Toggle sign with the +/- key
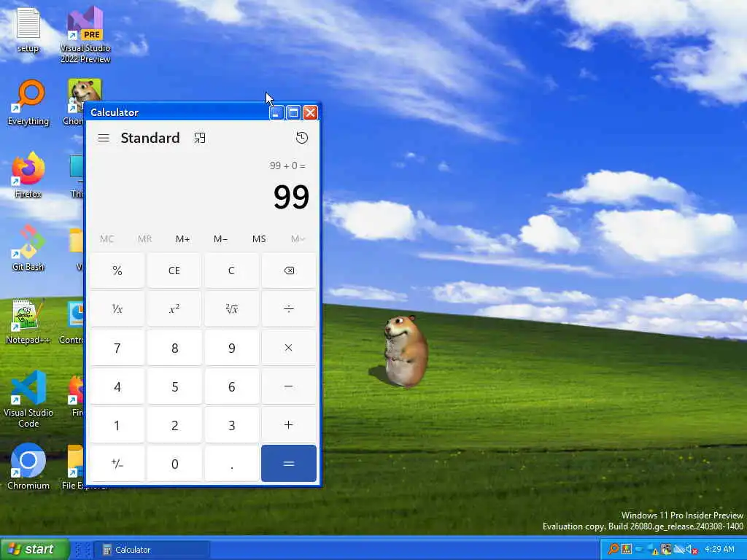The image size is (747, 560). (x=117, y=463)
